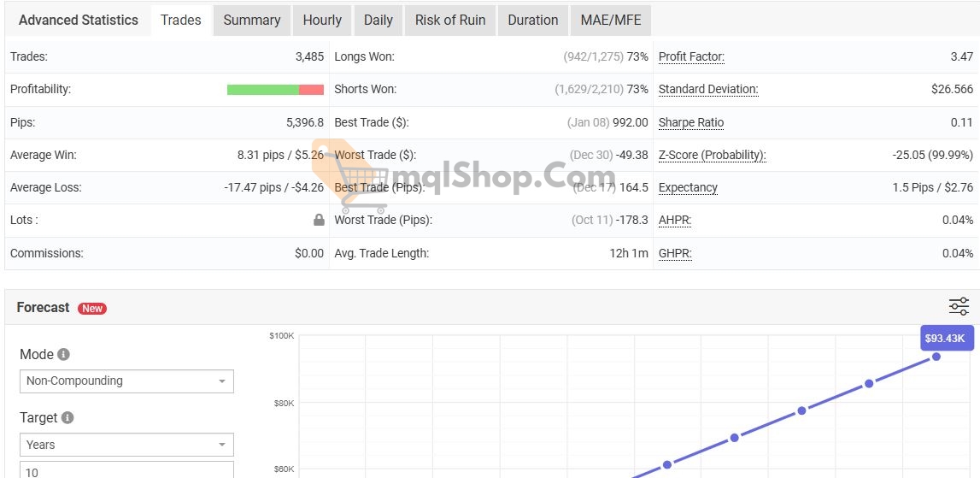Open the Risk of Ruin tab
980x478 pixels.
(449, 20)
